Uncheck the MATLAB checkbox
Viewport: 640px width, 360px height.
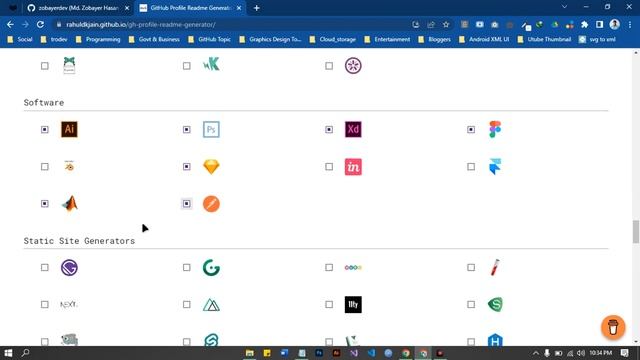pyautogui.click(x=44, y=204)
